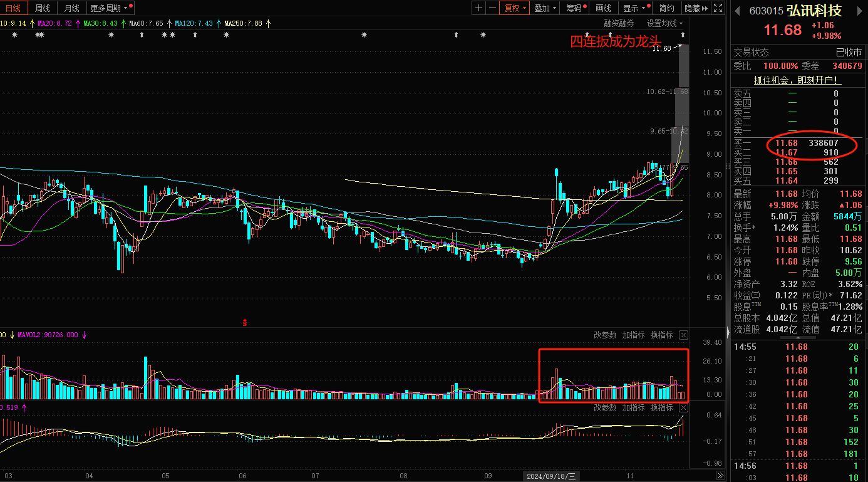Image resolution: width=868 pixels, height=482 pixels.
Task: Click 融资融券 margin trading label
Action: click(619, 23)
